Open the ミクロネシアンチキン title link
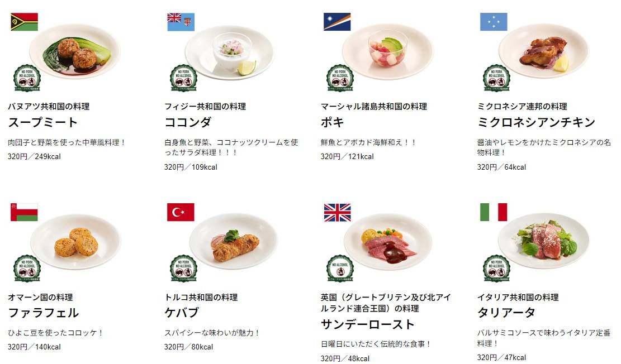The width and height of the screenshot is (621, 364). (x=536, y=122)
